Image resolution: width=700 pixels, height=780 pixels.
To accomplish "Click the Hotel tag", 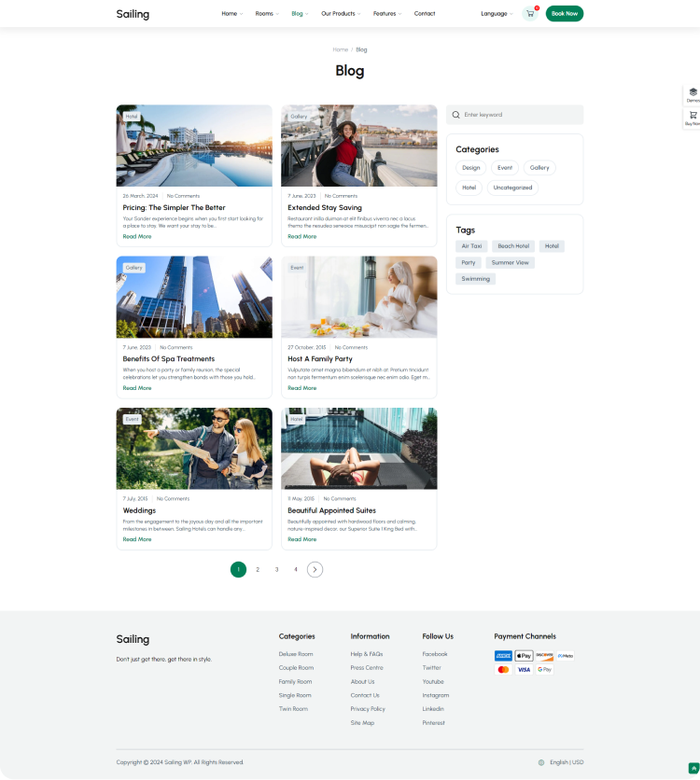I will [x=552, y=246].
